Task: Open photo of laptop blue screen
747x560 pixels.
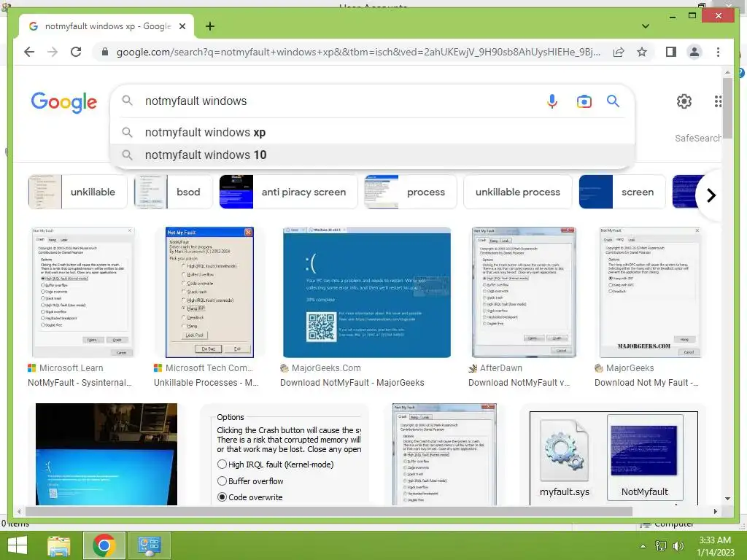Action: click(x=107, y=454)
